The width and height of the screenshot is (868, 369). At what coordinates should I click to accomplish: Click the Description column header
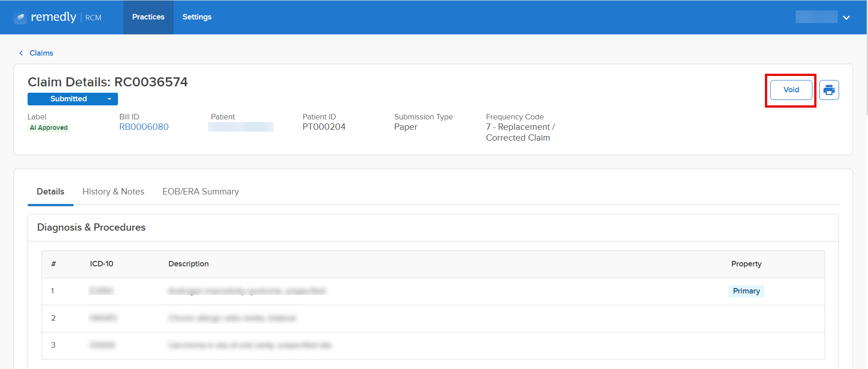(189, 264)
